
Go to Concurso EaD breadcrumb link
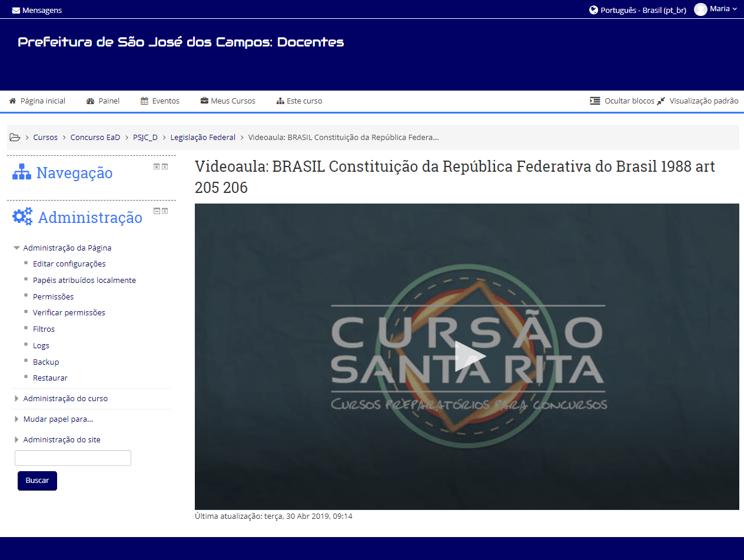[95, 137]
